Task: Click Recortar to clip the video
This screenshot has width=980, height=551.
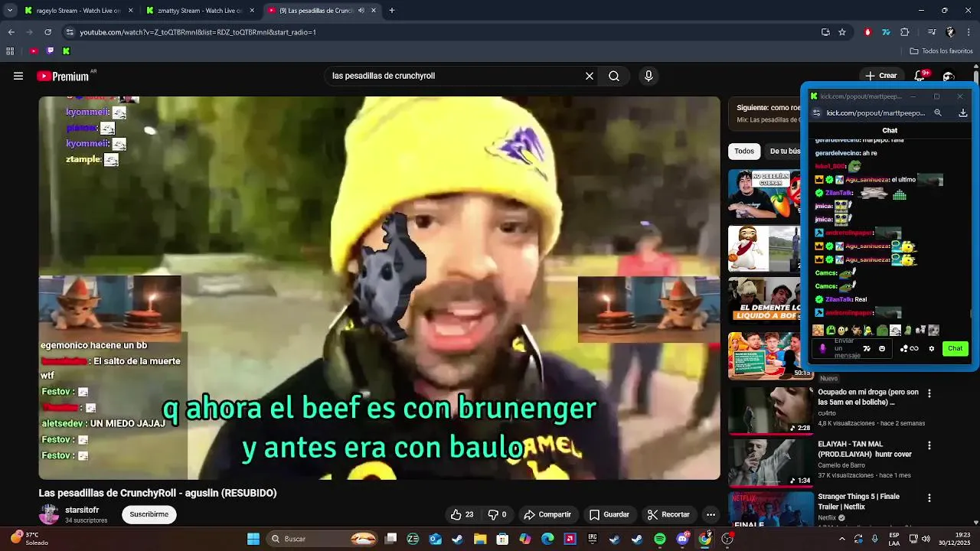Action: pyautogui.click(x=668, y=514)
